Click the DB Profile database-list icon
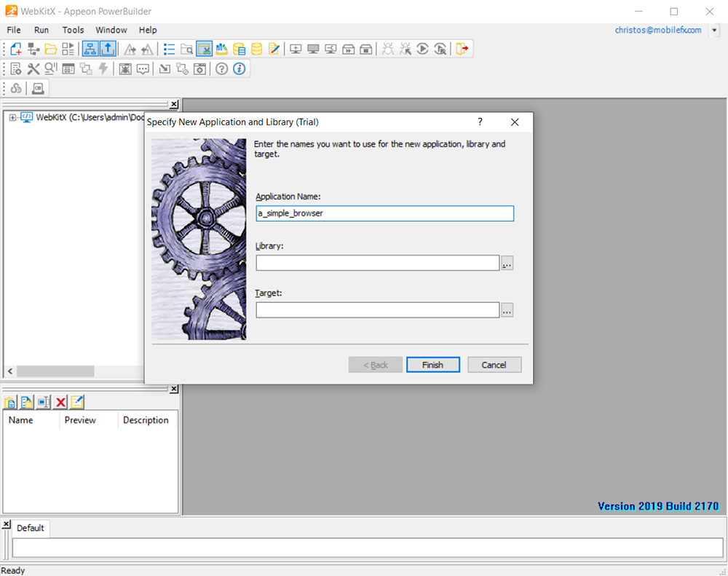The width and height of the screenshot is (728, 576). 239,49
